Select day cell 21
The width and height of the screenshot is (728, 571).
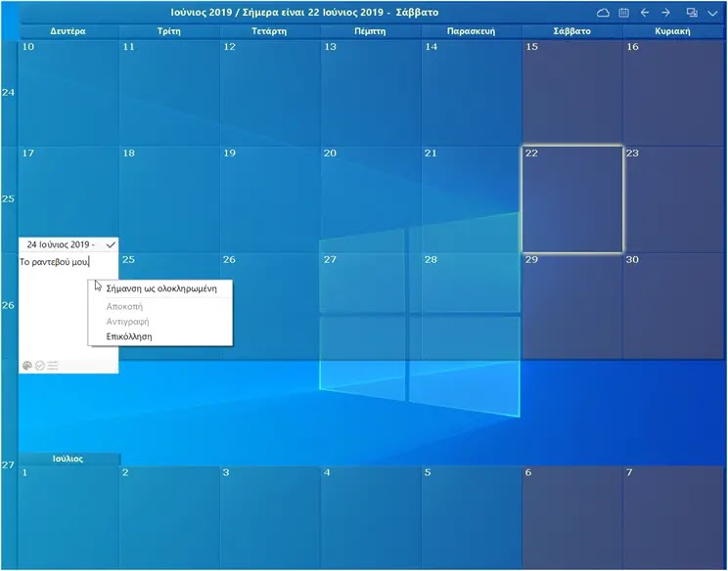(472, 199)
